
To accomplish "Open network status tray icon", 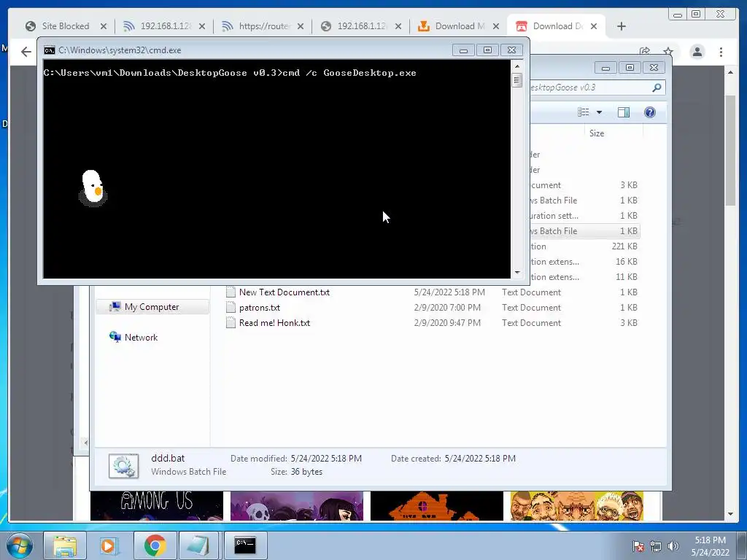I will coord(656,546).
